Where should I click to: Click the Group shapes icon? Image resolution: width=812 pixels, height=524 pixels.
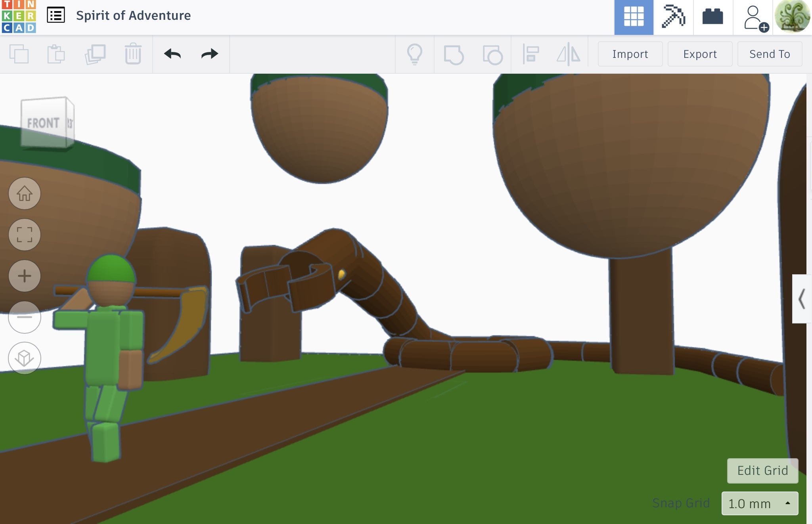(454, 55)
